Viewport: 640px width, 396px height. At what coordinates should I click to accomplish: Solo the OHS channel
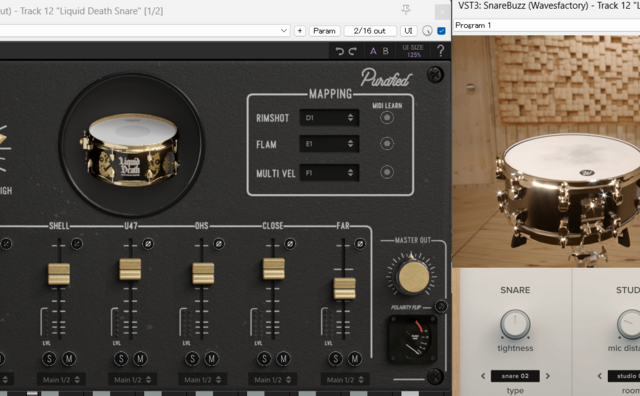click(192, 359)
